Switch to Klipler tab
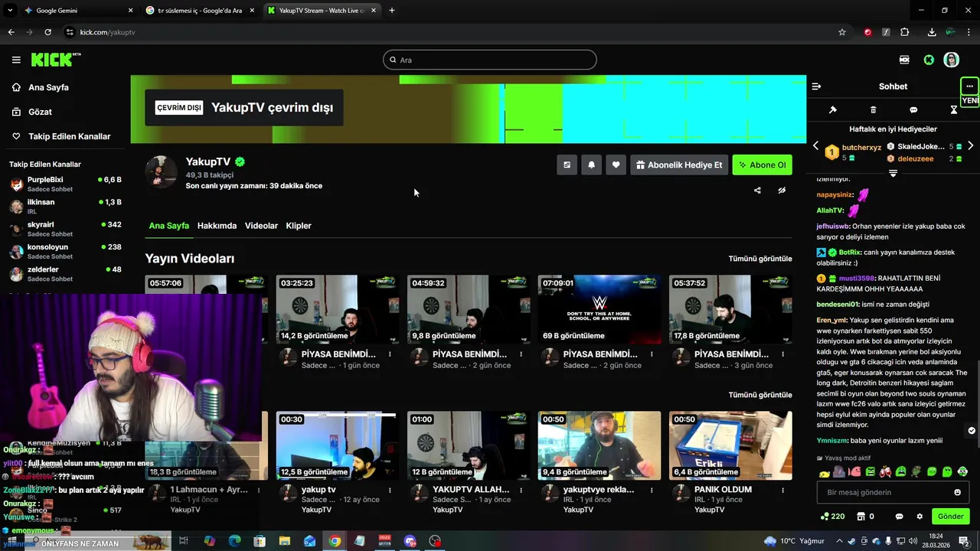The width and height of the screenshot is (980, 551). pyautogui.click(x=299, y=226)
